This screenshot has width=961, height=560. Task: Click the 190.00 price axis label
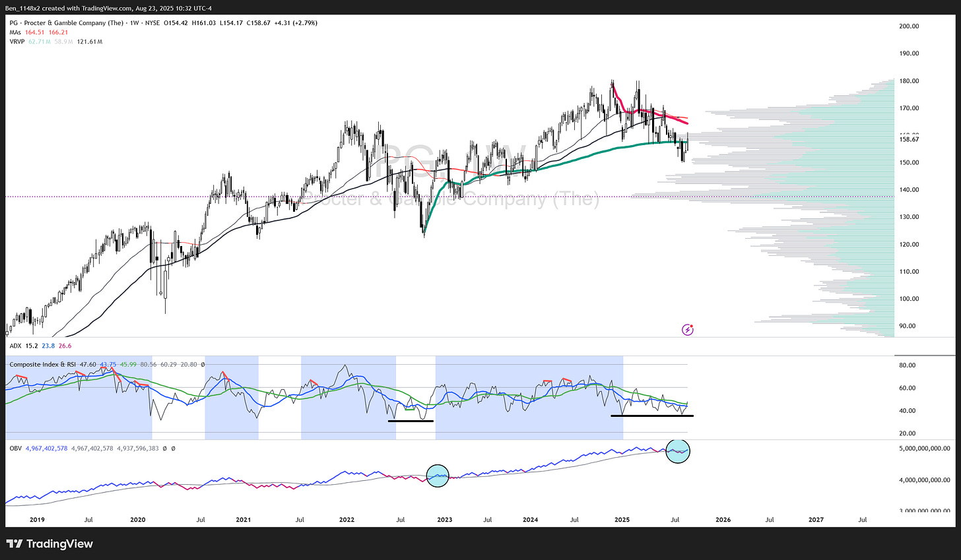click(x=909, y=53)
